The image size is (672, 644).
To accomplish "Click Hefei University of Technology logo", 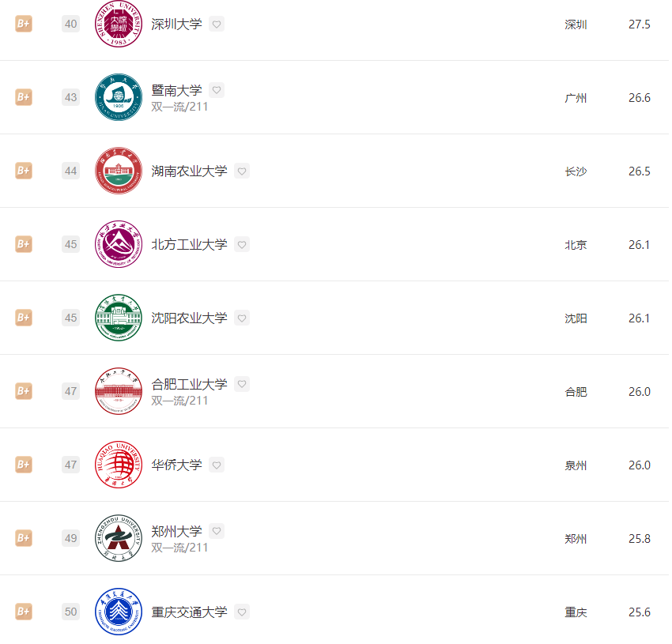I will (119, 391).
